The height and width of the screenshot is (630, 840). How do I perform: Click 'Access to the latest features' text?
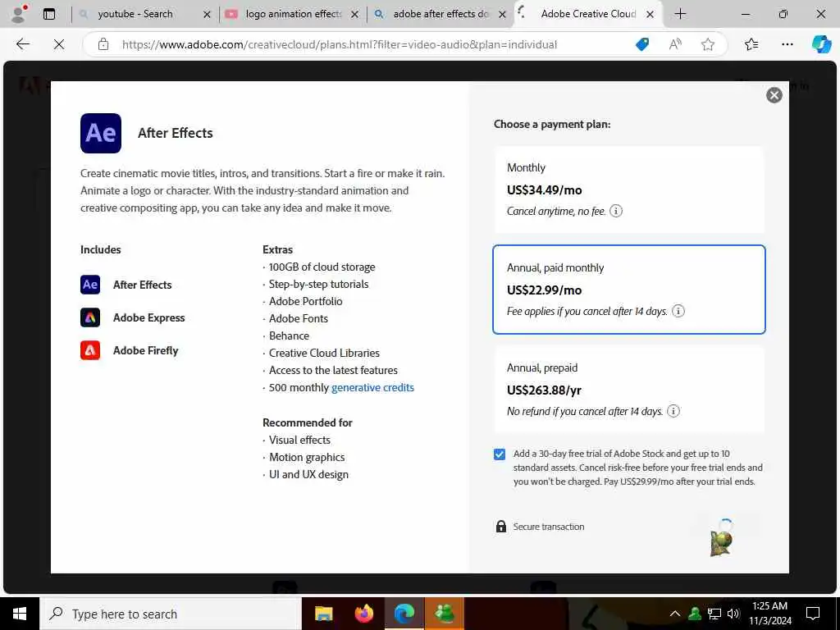click(x=333, y=370)
